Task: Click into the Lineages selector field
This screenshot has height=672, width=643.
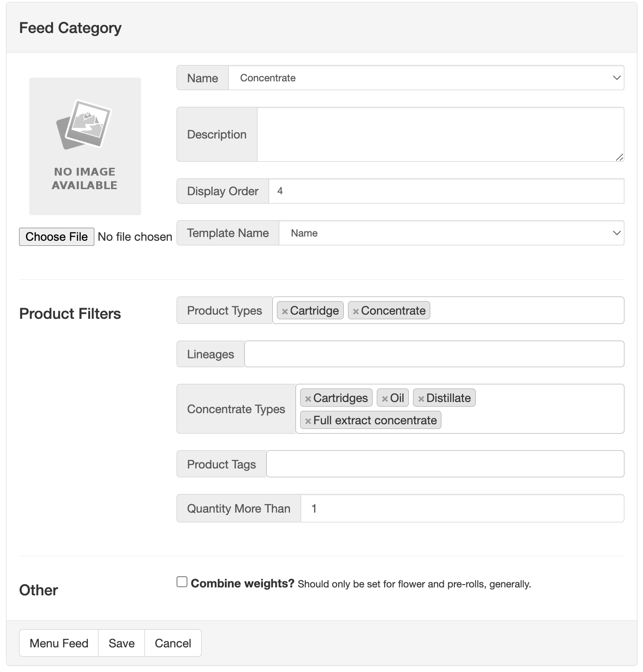Action: click(x=434, y=354)
